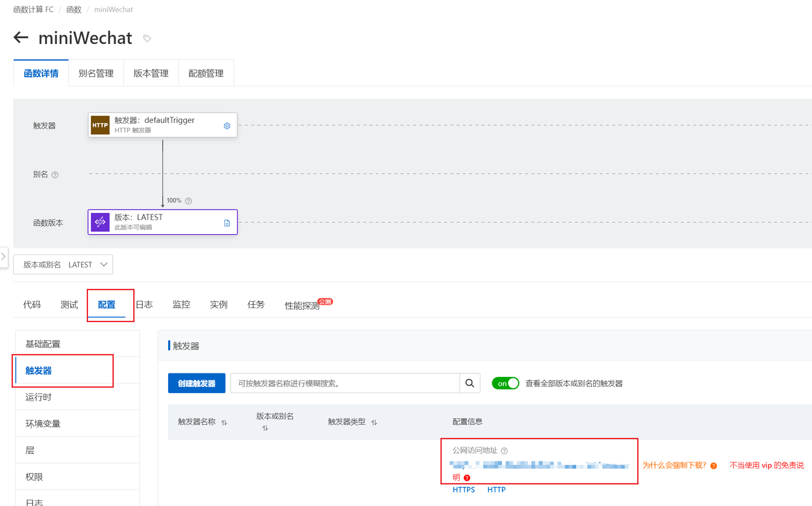
Task: Open the 测试 tab
Action: [x=69, y=305]
